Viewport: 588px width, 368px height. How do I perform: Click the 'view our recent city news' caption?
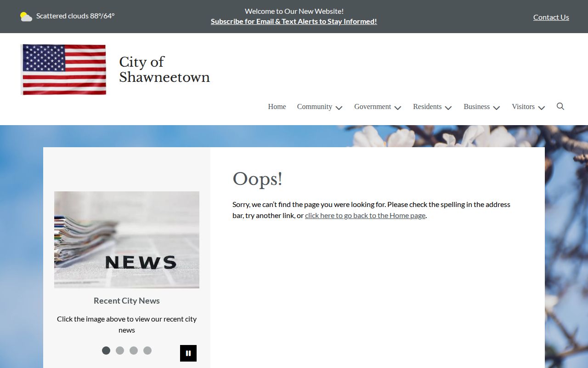127,324
